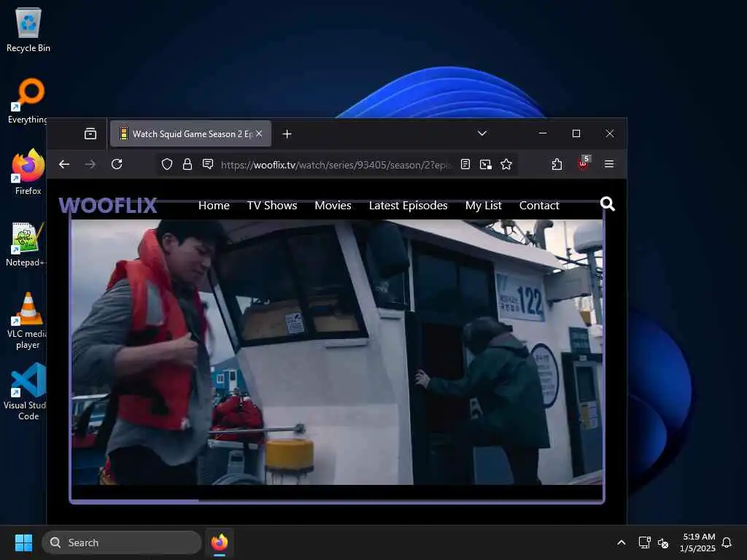Maximize the Firefox window
This screenshot has height=560, width=747.
click(x=576, y=133)
